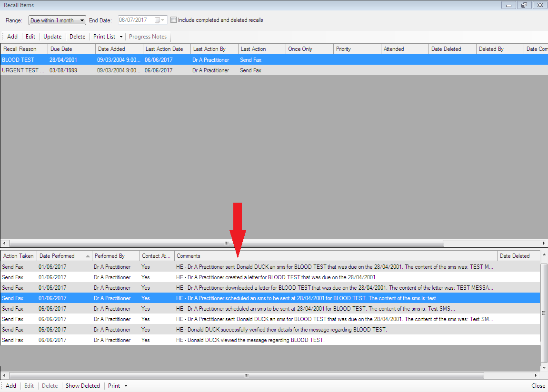This screenshot has width=548, height=392.
Task: Click the Close button at bottom right
Action: 538,386
